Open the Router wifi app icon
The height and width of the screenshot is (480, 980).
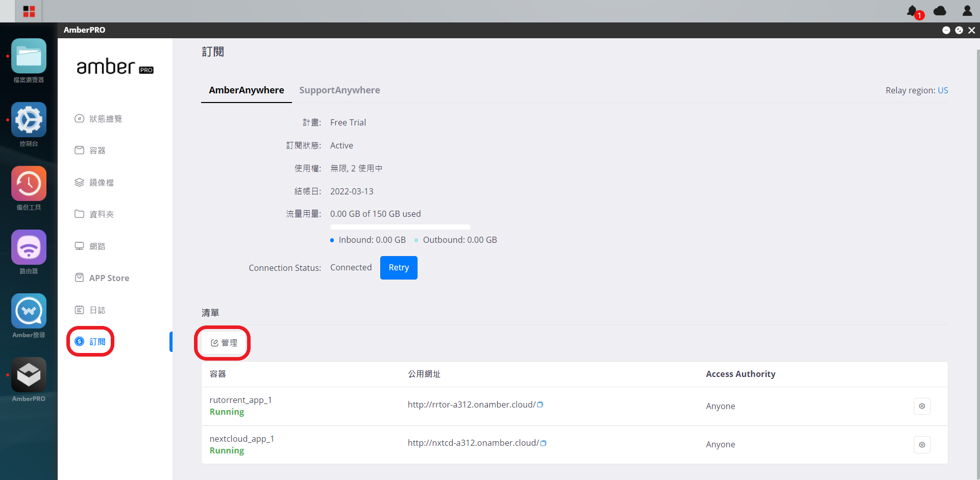click(29, 247)
